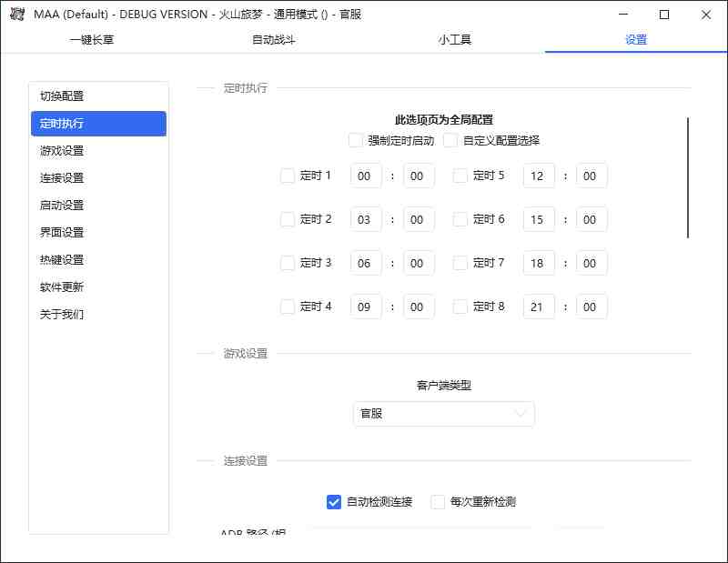728x563 pixels.
Task: Enable 强制定时启动 checkbox
Action: coord(356,140)
